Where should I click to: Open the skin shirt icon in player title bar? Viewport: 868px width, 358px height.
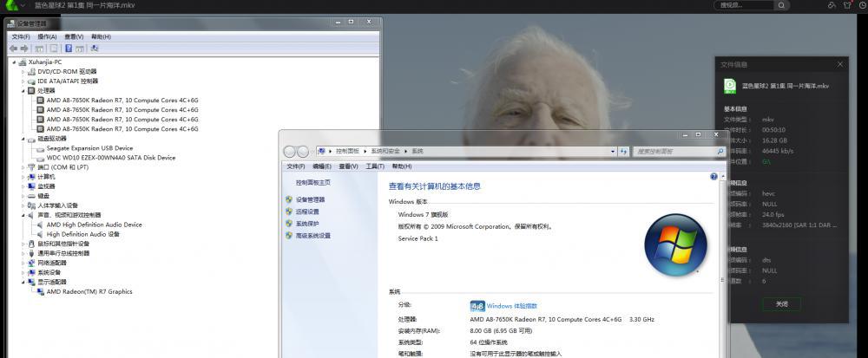(847, 5)
